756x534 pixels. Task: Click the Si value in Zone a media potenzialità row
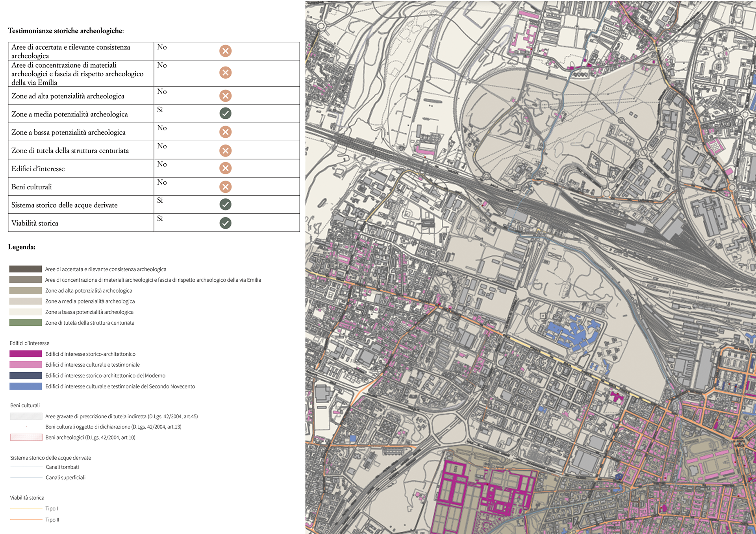pos(160,109)
